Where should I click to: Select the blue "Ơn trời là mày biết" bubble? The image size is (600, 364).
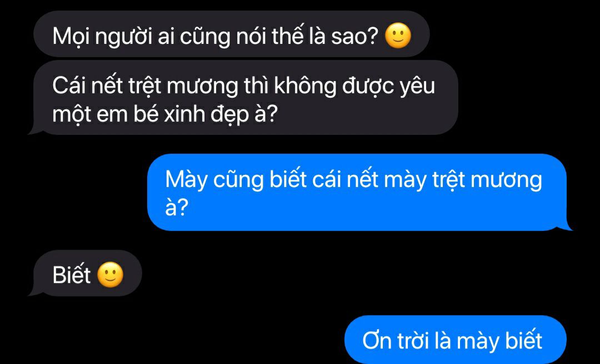[456, 340]
